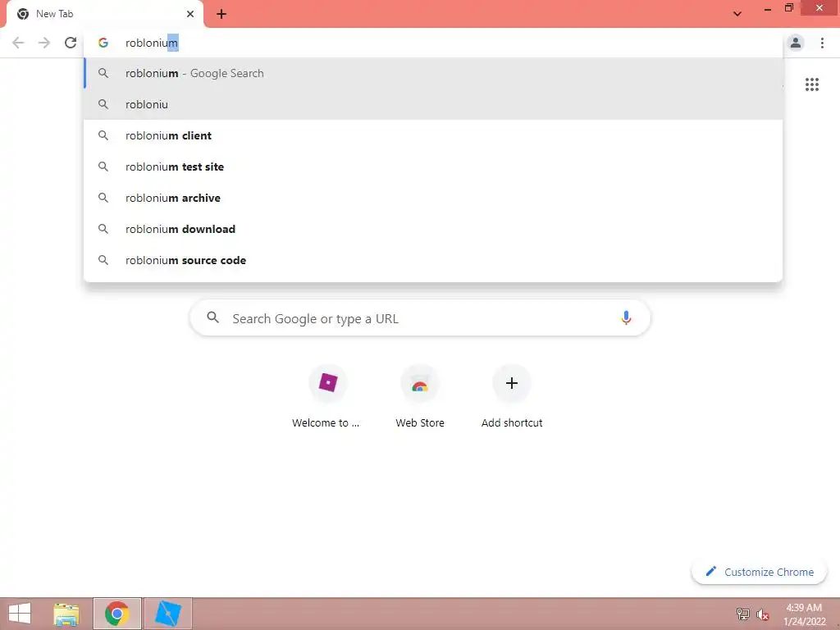840x630 pixels.
Task: Click the search magnifier in the Google box
Action: 212,317
